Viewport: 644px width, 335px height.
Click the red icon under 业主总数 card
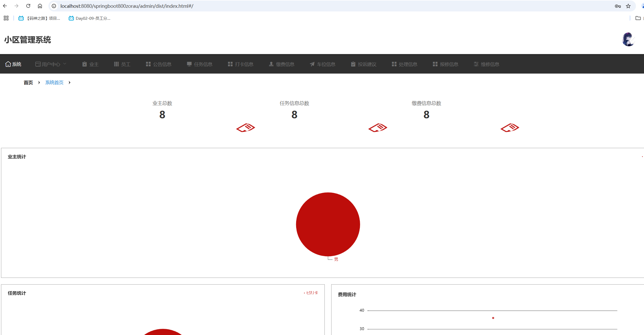(x=245, y=128)
